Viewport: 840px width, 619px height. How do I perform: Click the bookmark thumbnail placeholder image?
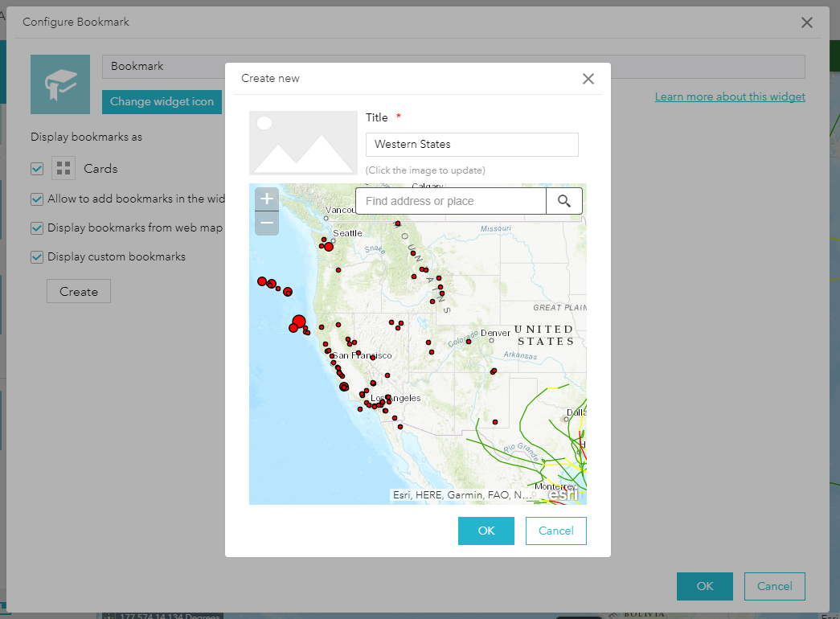[x=303, y=142]
